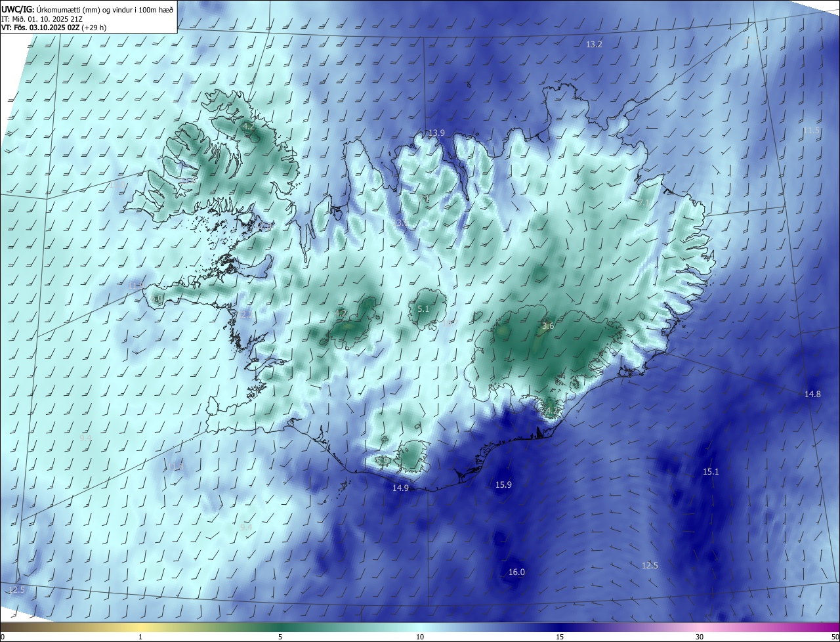Click the 30 tick on the colour scale
840x642 pixels.
(x=700, y=637)
